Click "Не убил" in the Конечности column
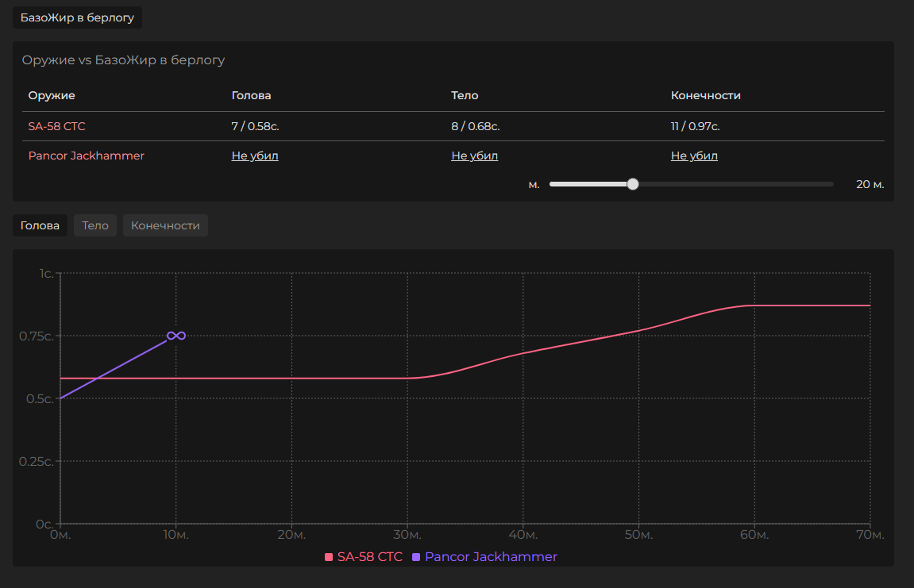The image size is (914, 588). tap(694, 156)
